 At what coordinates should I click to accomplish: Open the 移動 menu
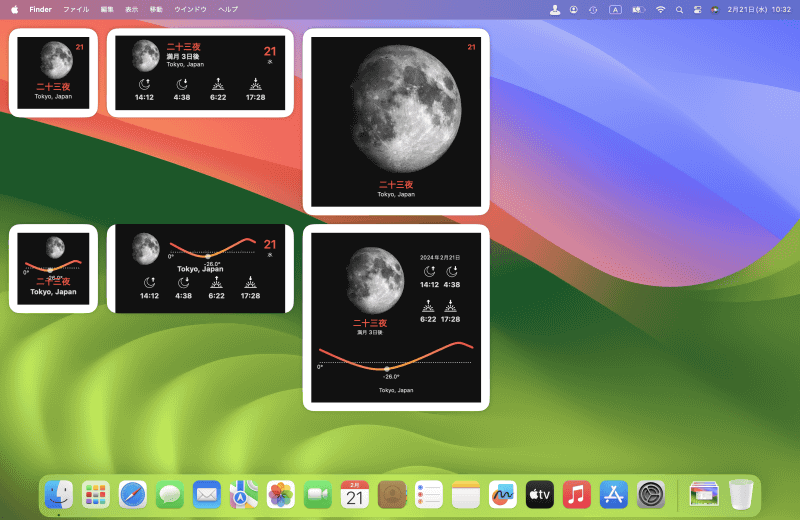(156, 9)
